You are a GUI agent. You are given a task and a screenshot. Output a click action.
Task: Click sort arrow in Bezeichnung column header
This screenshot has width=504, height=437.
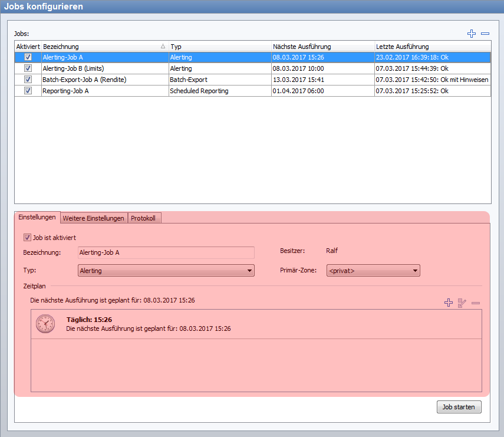(x=163, y=46)
